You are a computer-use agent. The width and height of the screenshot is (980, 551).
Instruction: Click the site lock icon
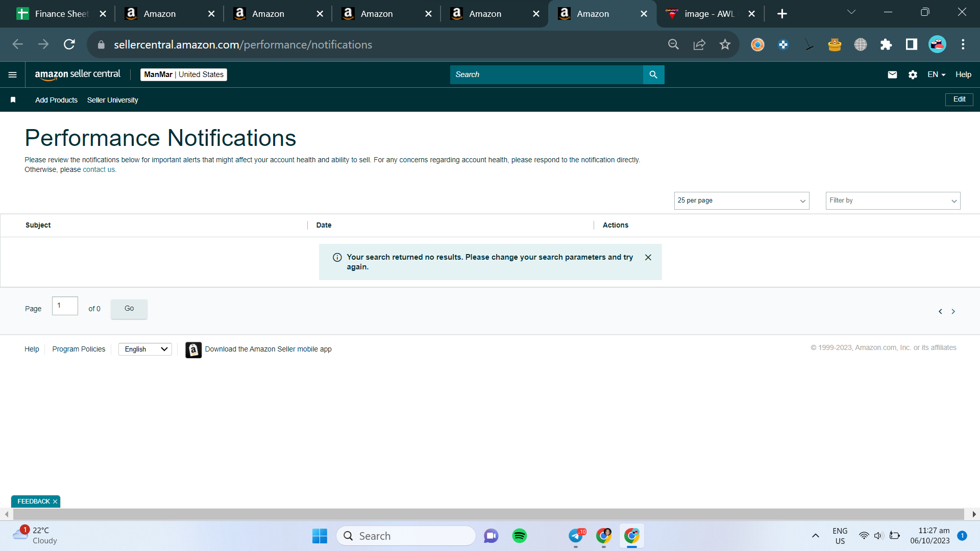(101, 44)
